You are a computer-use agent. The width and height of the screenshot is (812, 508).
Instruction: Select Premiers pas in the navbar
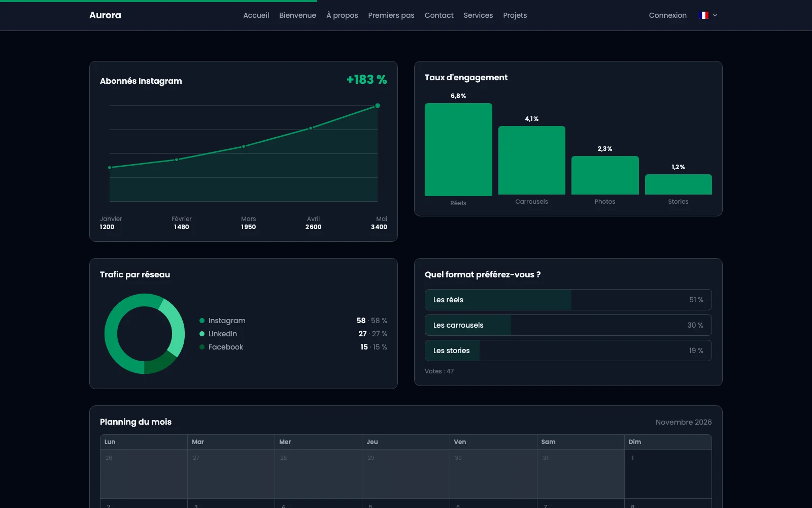pyautogui.click(x=391, y=15)
